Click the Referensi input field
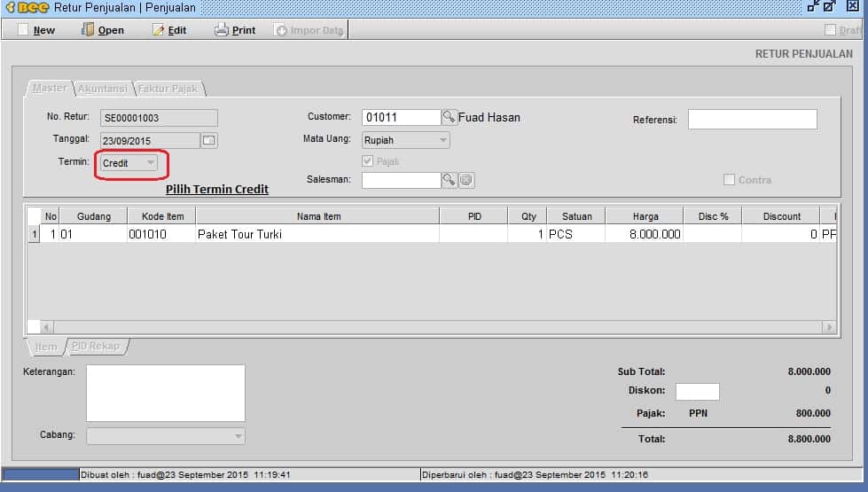This screenshot has height=492, width=868. [752, 120]
